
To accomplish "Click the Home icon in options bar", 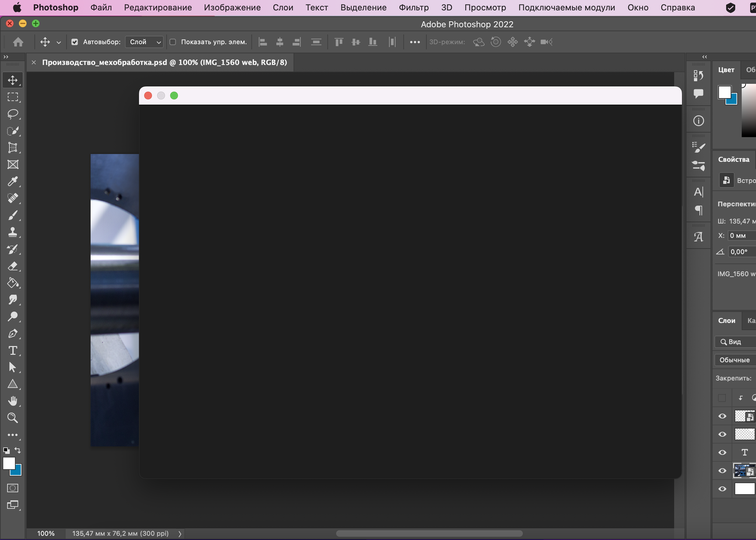I will 18,42.
